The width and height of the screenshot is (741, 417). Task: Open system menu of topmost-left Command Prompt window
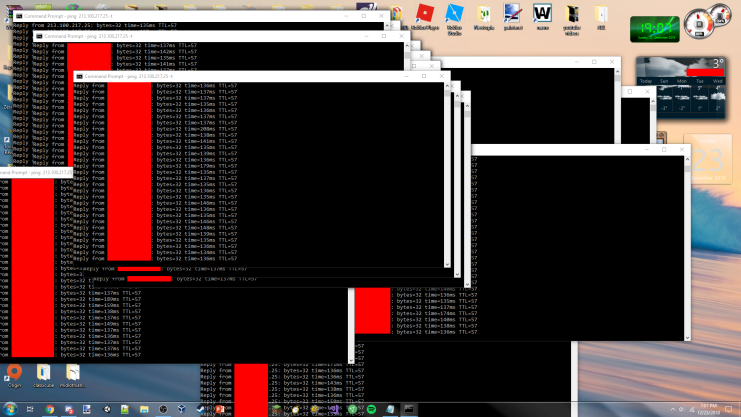[x=10, y=16]
